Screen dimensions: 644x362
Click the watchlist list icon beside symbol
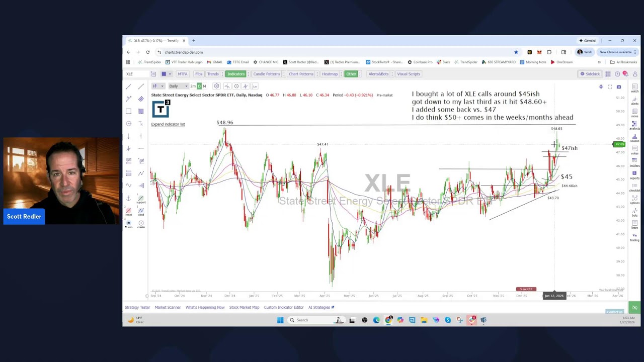(153, 74)
